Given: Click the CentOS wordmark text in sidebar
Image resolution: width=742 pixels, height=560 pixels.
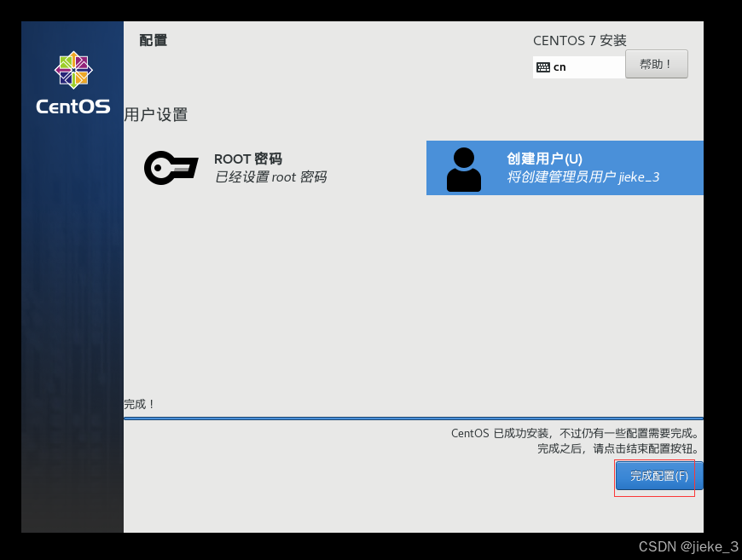Looking at the screenshot, I should click(73, 107).
